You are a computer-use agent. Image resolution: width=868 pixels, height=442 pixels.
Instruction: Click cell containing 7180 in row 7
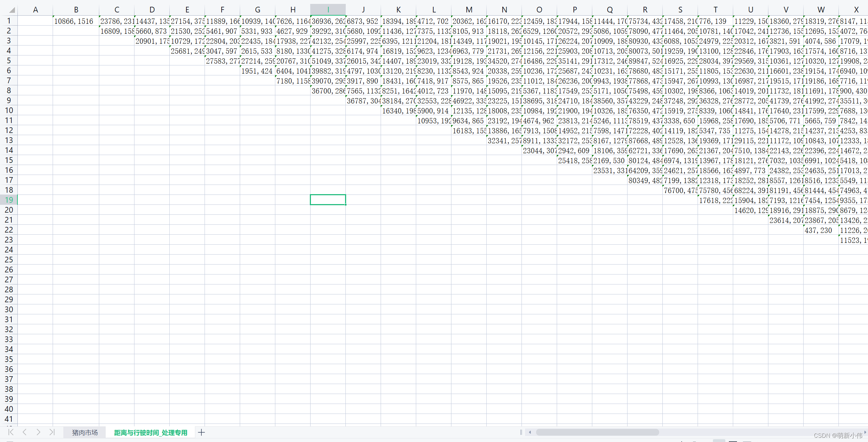293,81
